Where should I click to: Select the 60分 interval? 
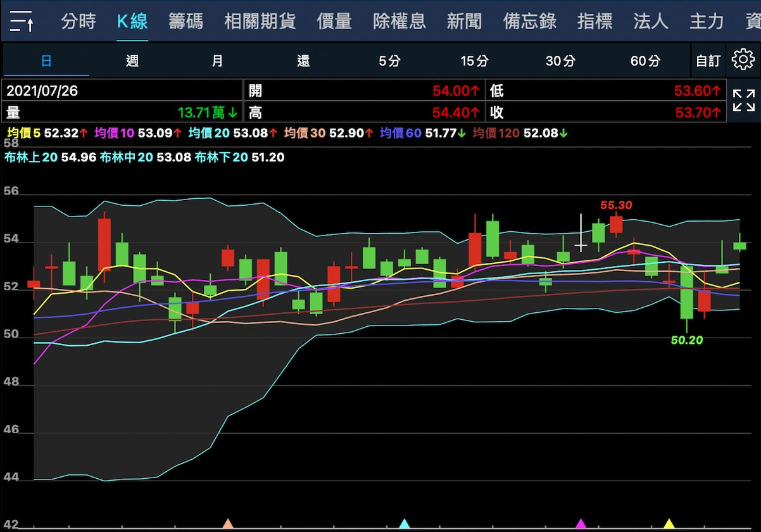point(645,61)
